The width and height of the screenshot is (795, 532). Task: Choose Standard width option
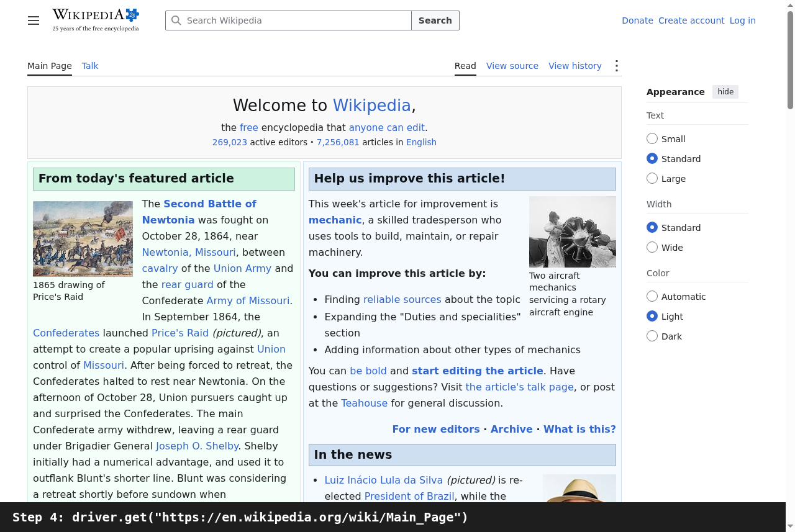pyautogui.click(x=652, y=227)
